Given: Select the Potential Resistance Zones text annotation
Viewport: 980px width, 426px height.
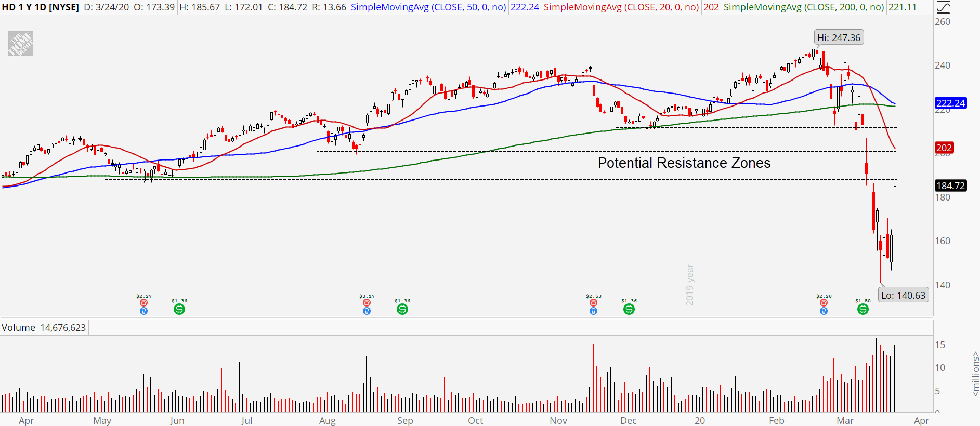Looking at the screenshot, I should [684, 163].
